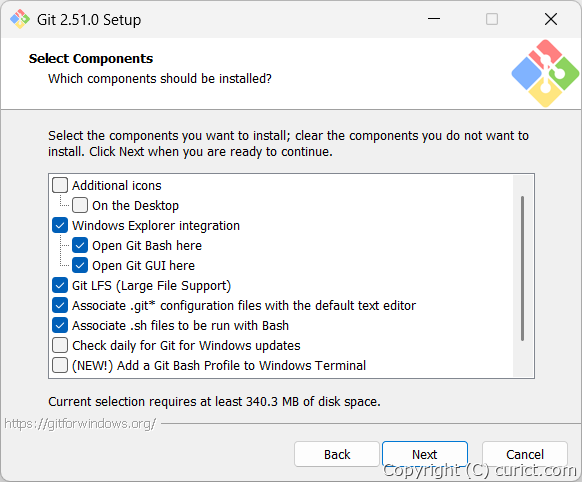The image size is (582, 482).
Task: Enable Add Git Bash Profile to Terminal
Action: pos(60,365)
